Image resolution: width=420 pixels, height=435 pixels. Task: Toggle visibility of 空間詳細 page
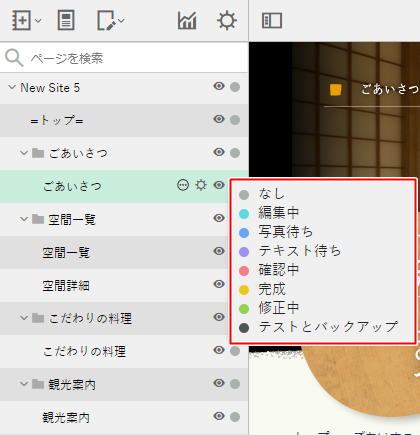(219, 284)
